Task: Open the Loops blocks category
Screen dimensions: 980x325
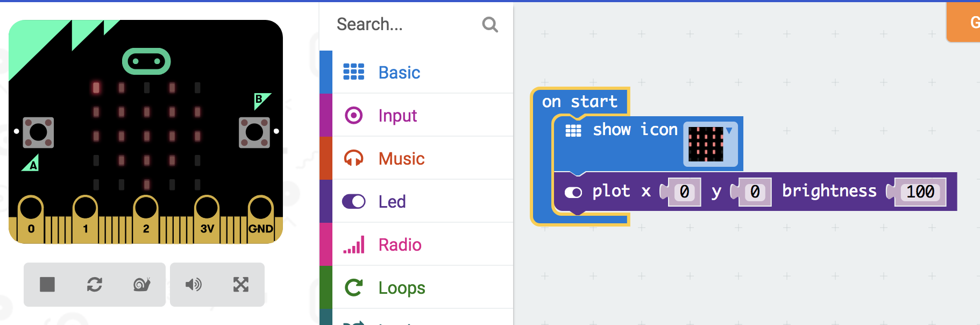Action: click(401, 287)
